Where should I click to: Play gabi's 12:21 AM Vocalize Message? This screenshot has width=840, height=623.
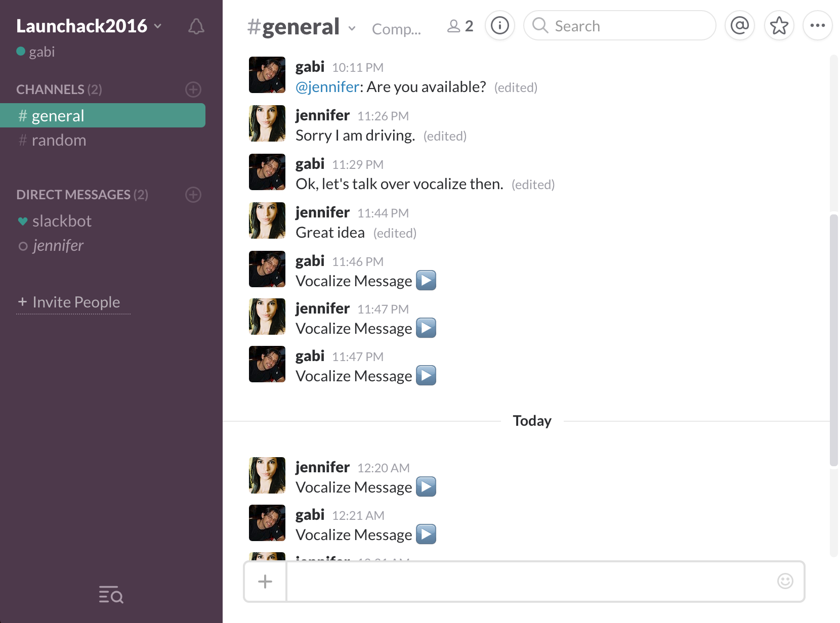tap(426, 535)
